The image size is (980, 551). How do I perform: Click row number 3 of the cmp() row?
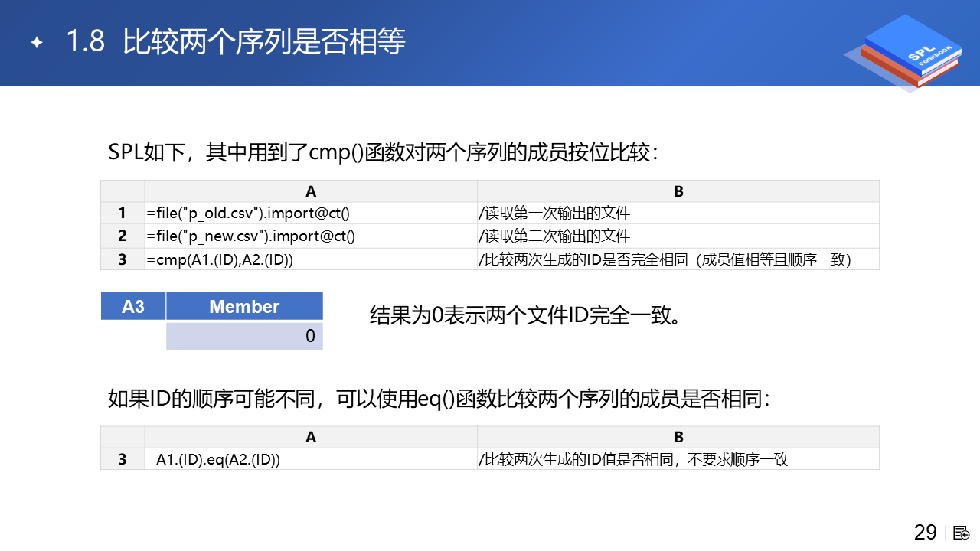[122, 259]
